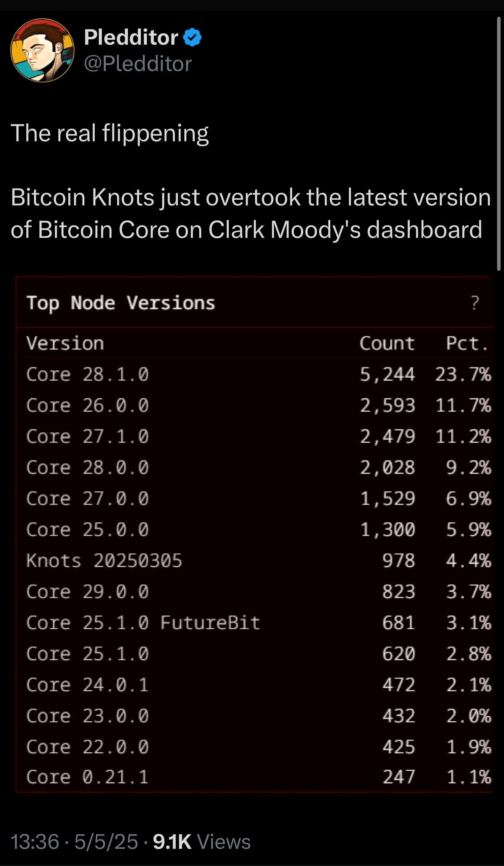Click the Top Node Versions title
The image size is (504, 866).
tap(121, 303)
